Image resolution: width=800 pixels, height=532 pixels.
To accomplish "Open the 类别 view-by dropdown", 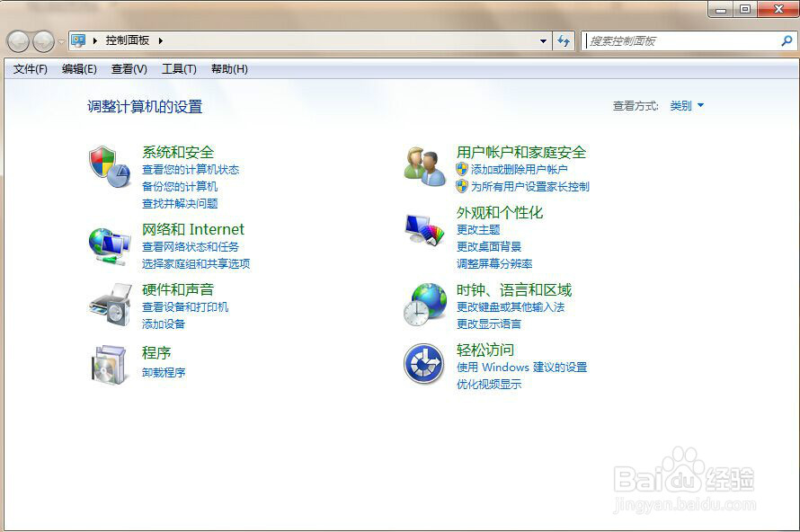I will [x=687, y=105].
